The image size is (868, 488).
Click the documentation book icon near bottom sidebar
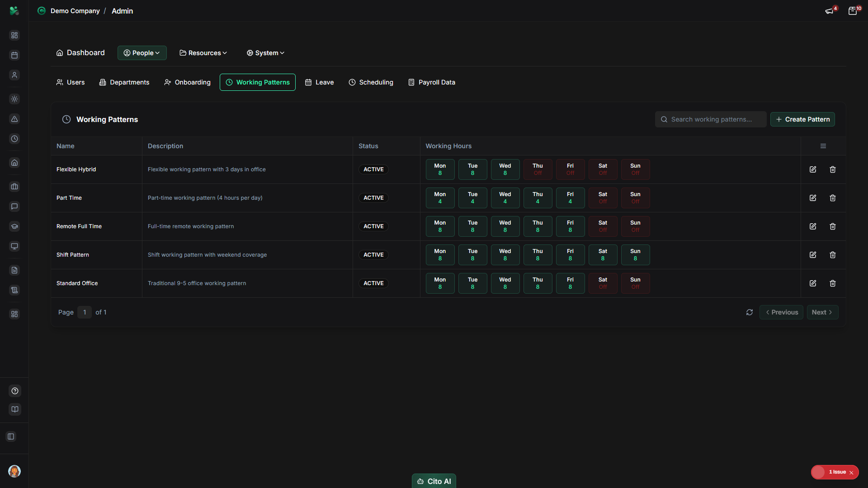[x=14, y=409]
